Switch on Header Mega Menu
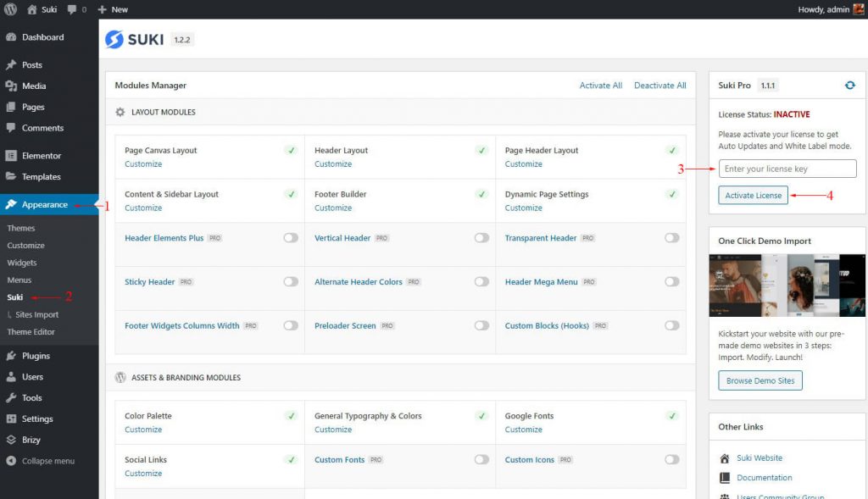 [x=671, y=281]
